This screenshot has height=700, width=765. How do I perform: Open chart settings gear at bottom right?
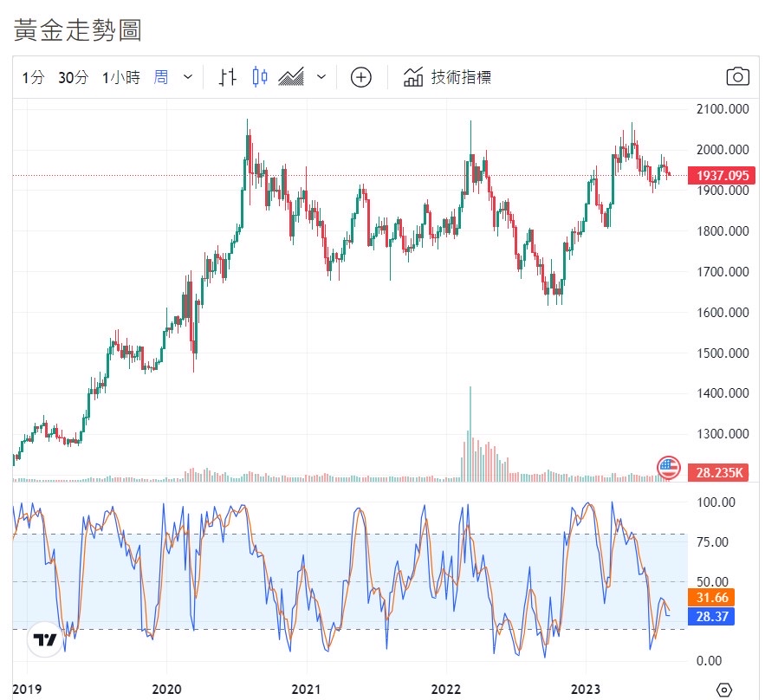(x=724, y=689)
